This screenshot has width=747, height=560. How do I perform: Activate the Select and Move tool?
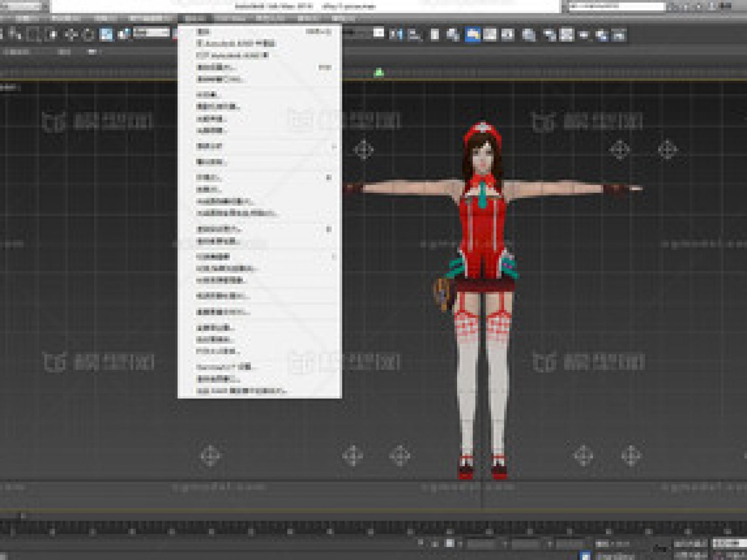click(71, 35)
